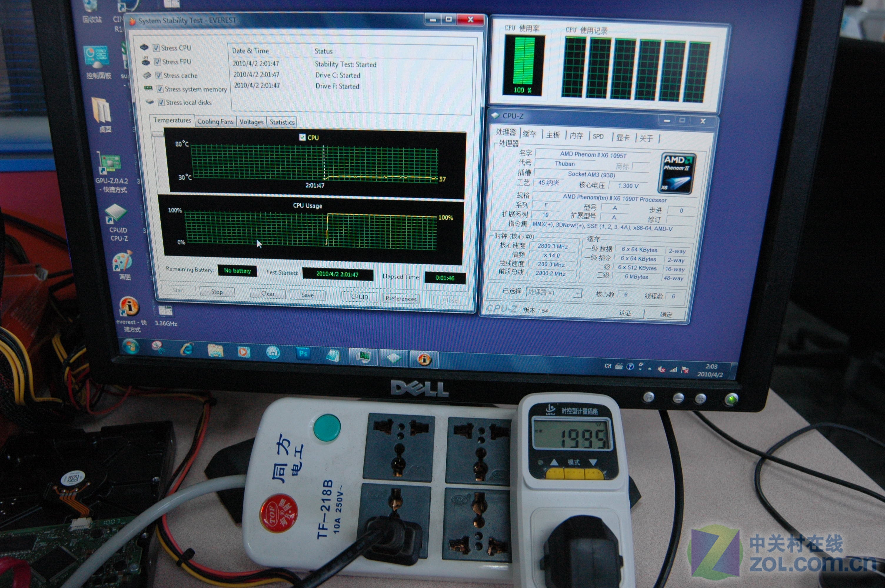This screenshot has height=588, width=885.
Task: Click the Status column header
Action: pos(323,51)
